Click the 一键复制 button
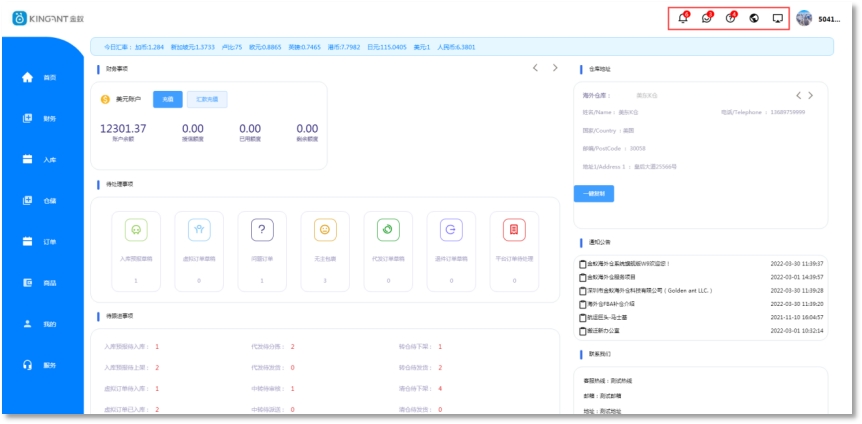The image size is (862, 424). (x=594, y=193)
